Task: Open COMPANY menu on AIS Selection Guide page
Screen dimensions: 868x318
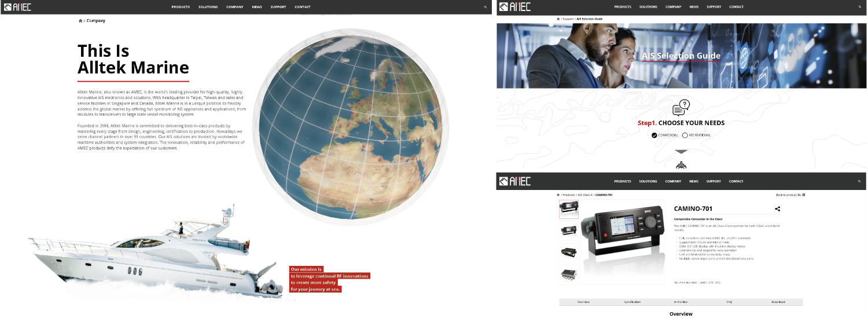Action: 674,7
